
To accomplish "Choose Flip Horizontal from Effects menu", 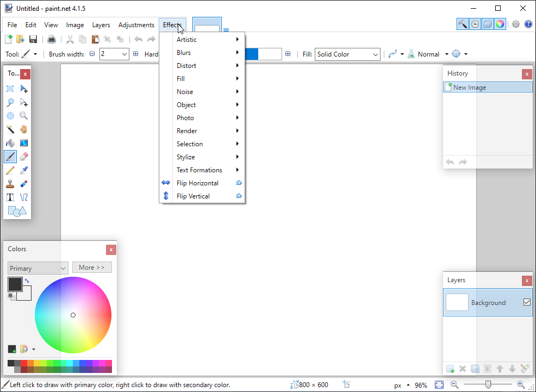I will (x=197, y=183).
